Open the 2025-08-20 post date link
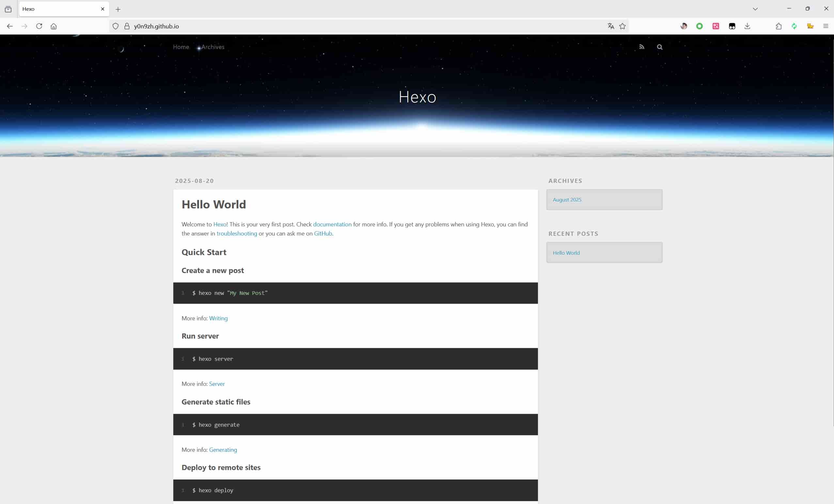The image size is (834, 504). pyautogui.click(x=194, y=181)
